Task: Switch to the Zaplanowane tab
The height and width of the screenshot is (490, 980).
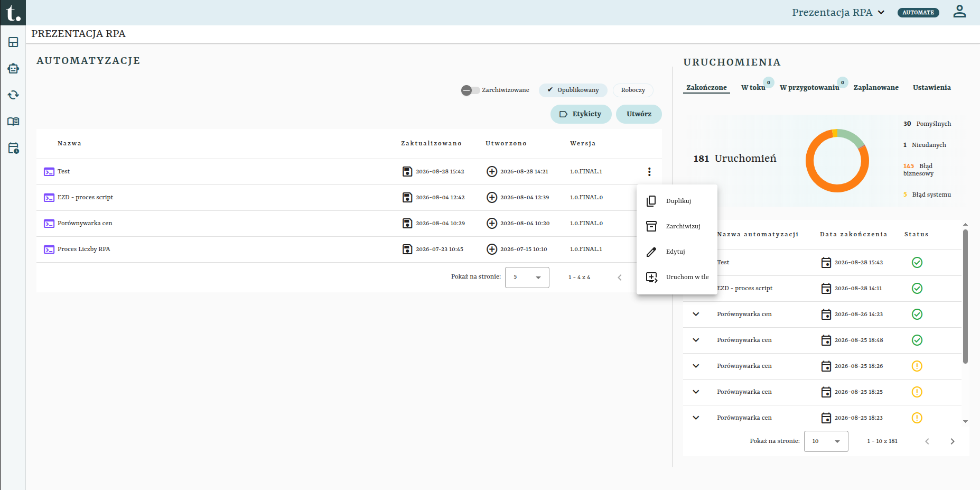Action: pyautogui.click(x=876, y=88)
